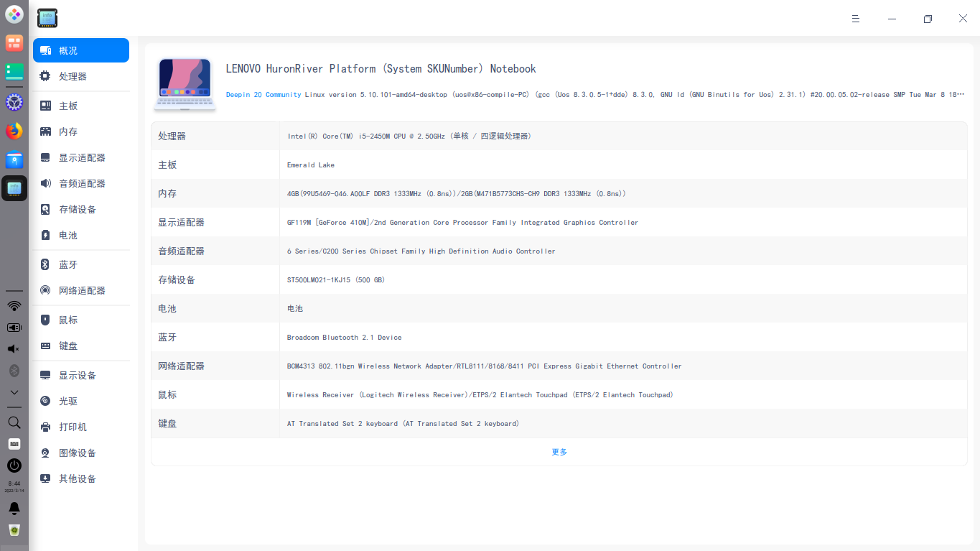This screenshot has height=551, width=980.
Task: Click the Emerald Lake motherboard value
Action: (x=311, y=165)
